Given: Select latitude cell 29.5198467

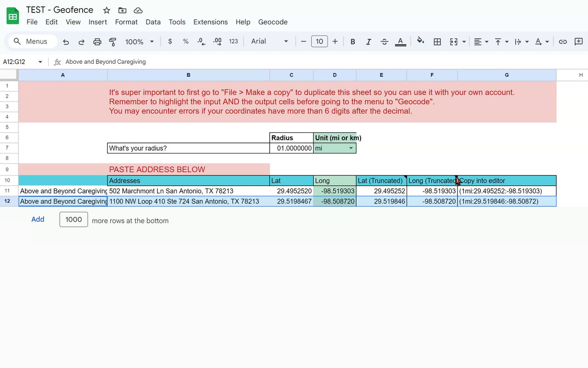Looking at the screenshot, I should 291,201.
